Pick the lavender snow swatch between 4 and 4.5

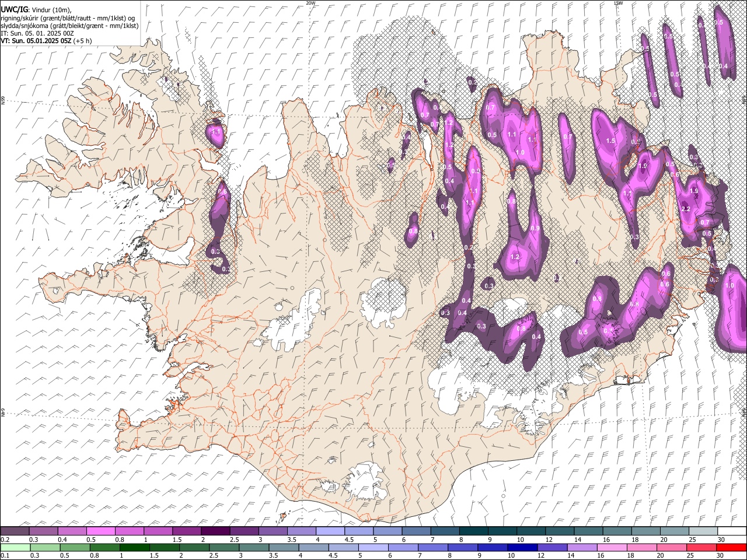[x=330, y=531]
